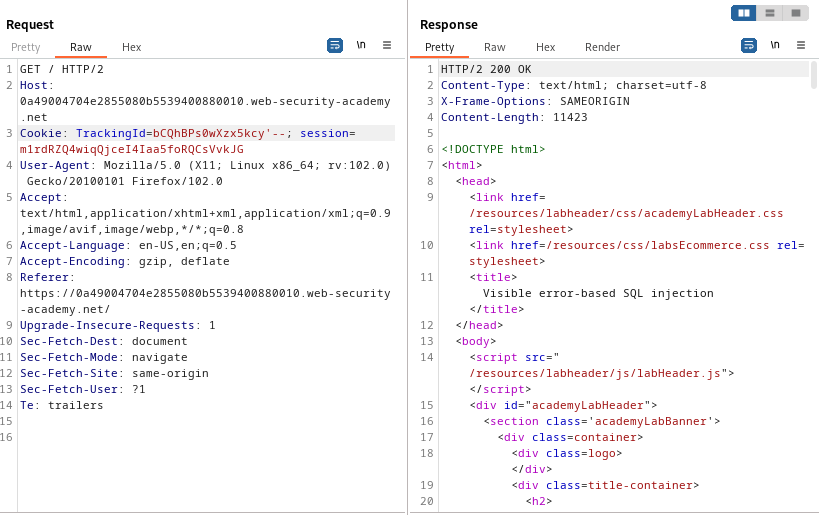Click the academyLabHeader.css path in response
Image resolution: width=820 pixels, height=515 pixels.
coord(626,213)
